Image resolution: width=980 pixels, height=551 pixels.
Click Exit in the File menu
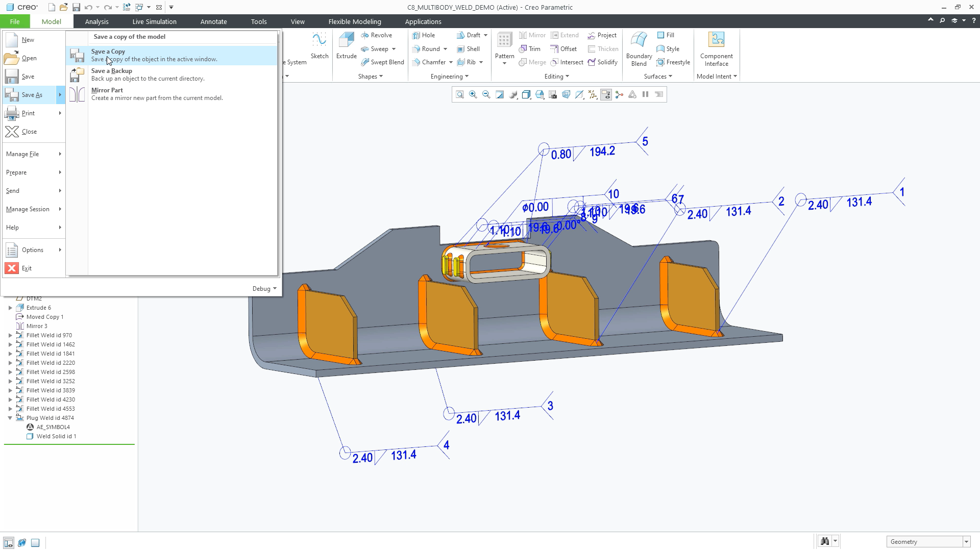point(34,268)
